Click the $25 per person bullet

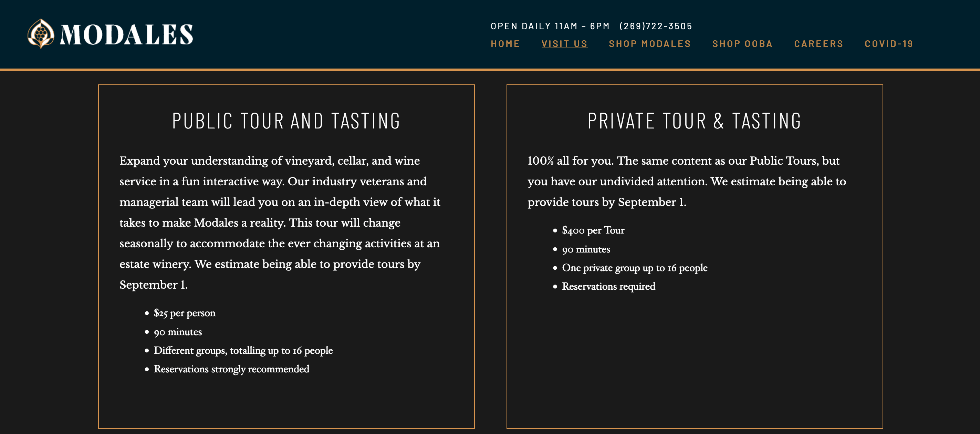point(185,313)
